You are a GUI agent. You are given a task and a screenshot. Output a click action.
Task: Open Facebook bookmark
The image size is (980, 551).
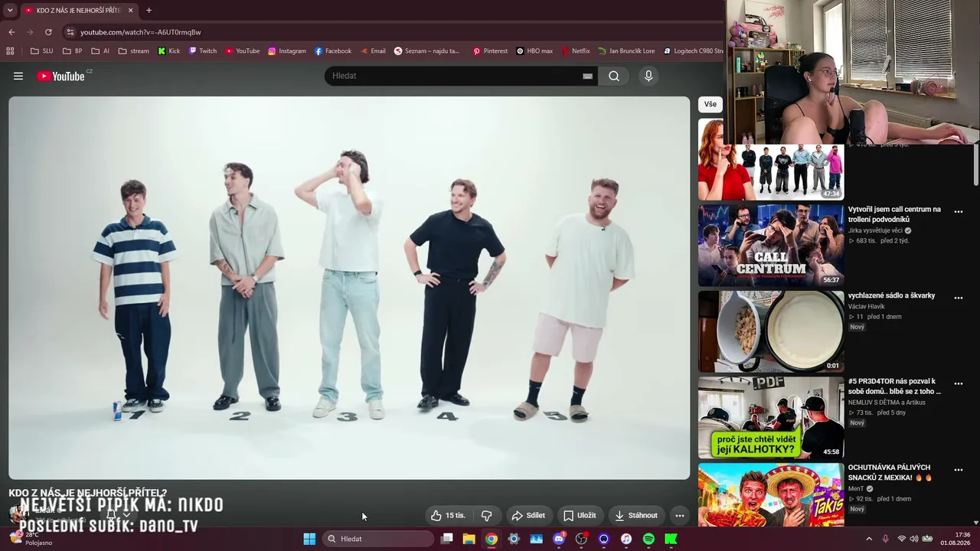pyautogui.click(x=333, y=51)
